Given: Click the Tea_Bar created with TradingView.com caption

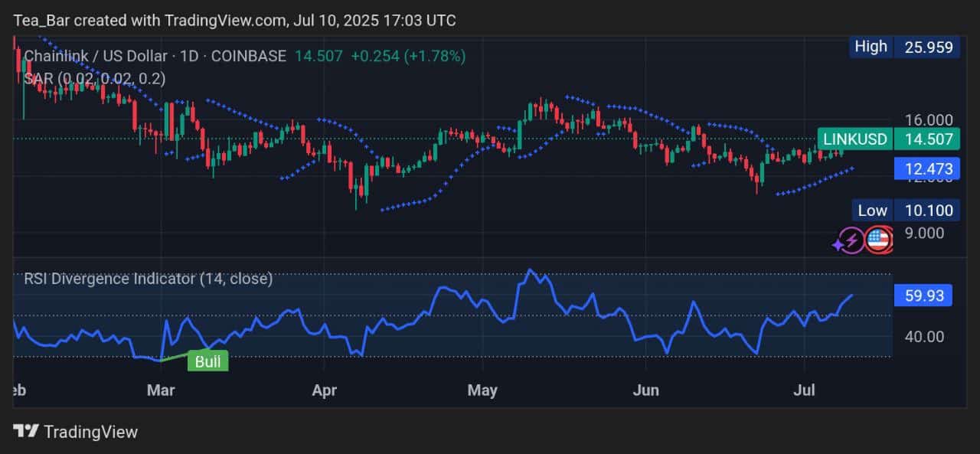Looking at the screenshot, I should [x=234, y=20].
